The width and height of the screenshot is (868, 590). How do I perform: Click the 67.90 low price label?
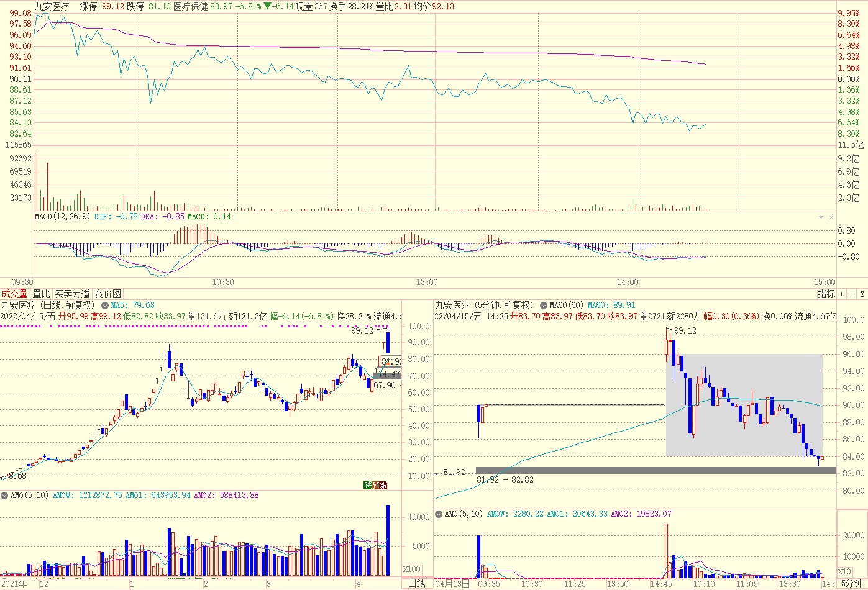point(385,385)
